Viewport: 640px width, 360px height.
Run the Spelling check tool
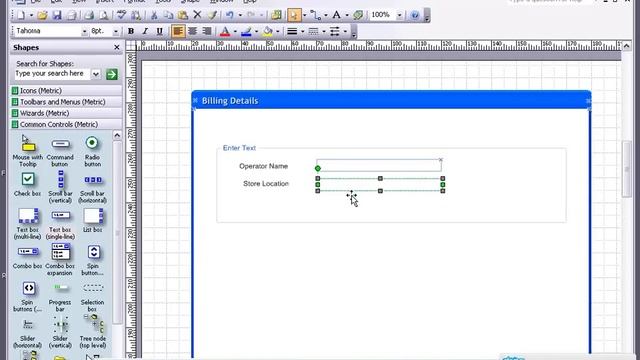(121, 16)
